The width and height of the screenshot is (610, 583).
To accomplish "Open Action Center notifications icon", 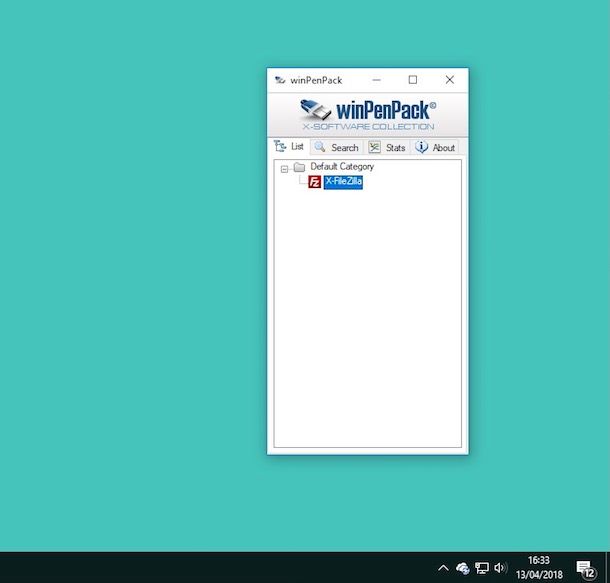I will (x=586, y=569).
